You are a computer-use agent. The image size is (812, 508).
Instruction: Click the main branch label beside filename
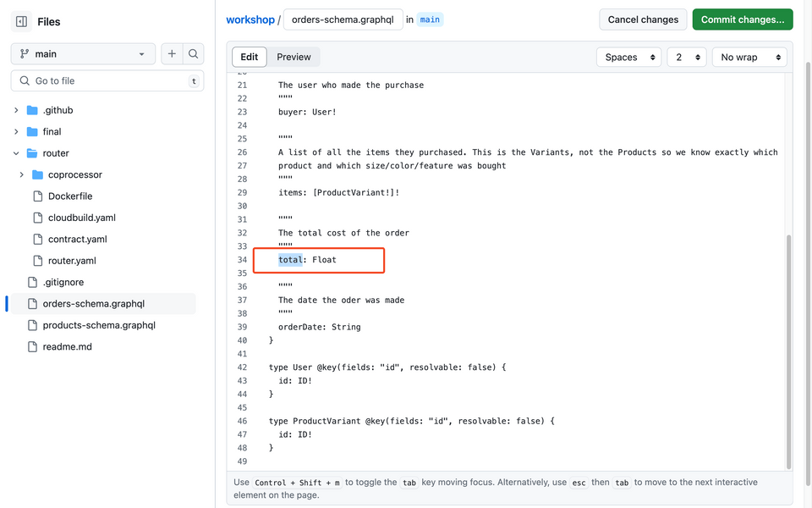click(x=430, y=19)
